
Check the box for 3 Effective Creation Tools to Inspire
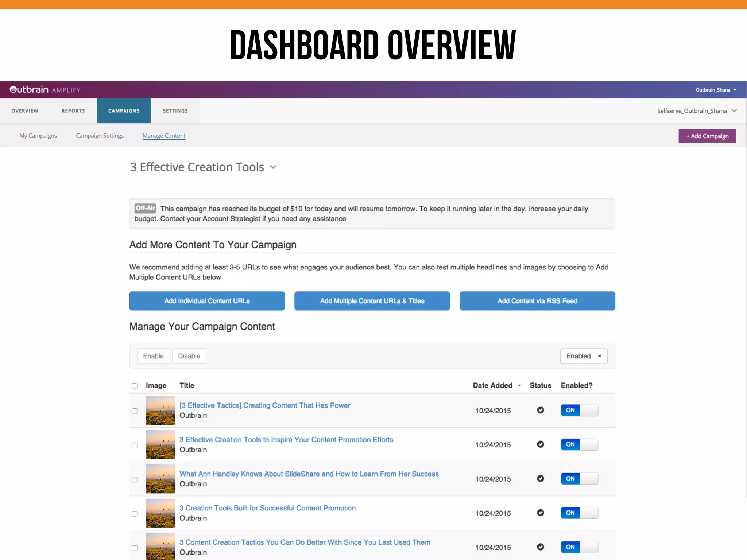click(135, 446)
